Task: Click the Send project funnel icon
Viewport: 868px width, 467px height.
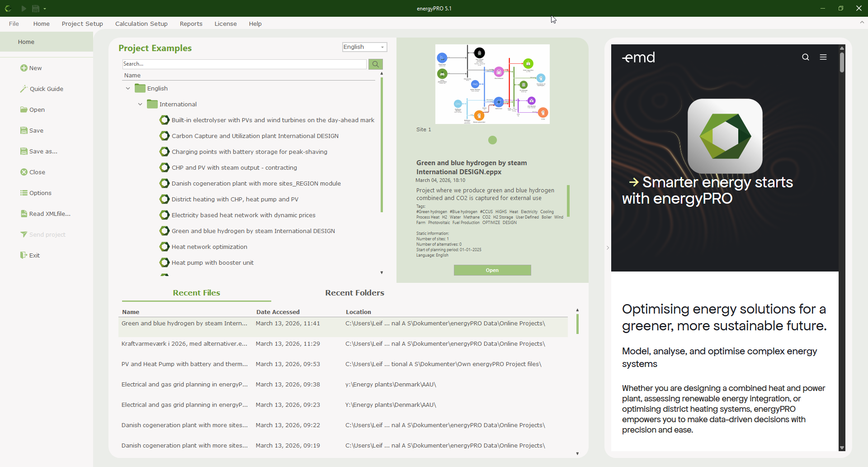Action: point(24,234)
